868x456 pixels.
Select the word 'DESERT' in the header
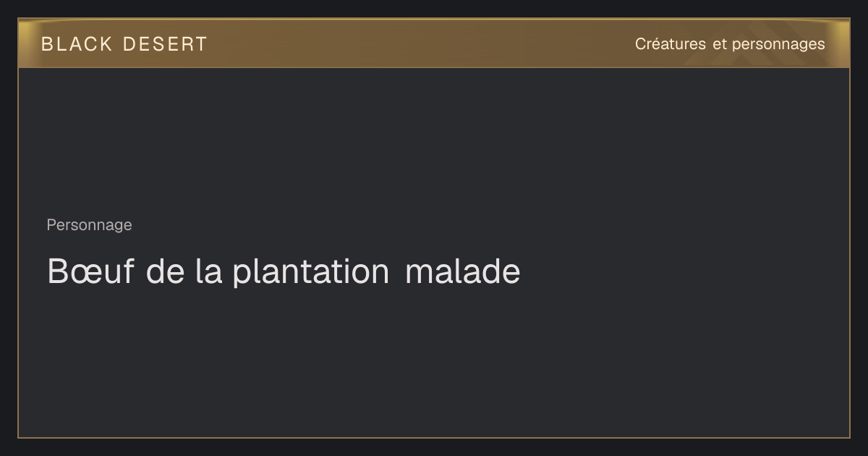(x=165, y=44)
